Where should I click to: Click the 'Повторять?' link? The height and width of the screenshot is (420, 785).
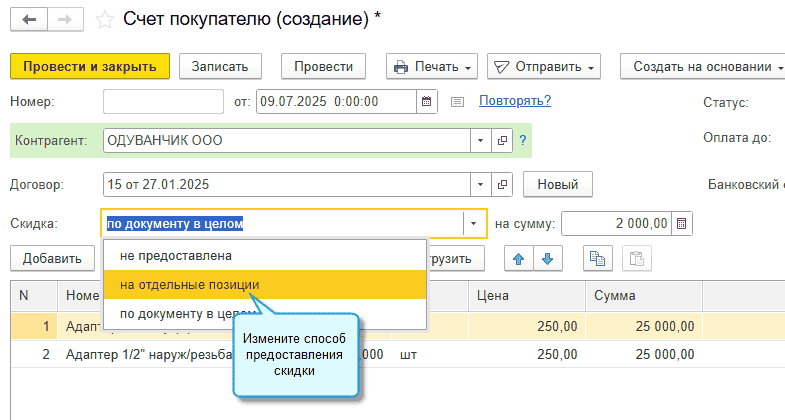[x=515, y=101]
